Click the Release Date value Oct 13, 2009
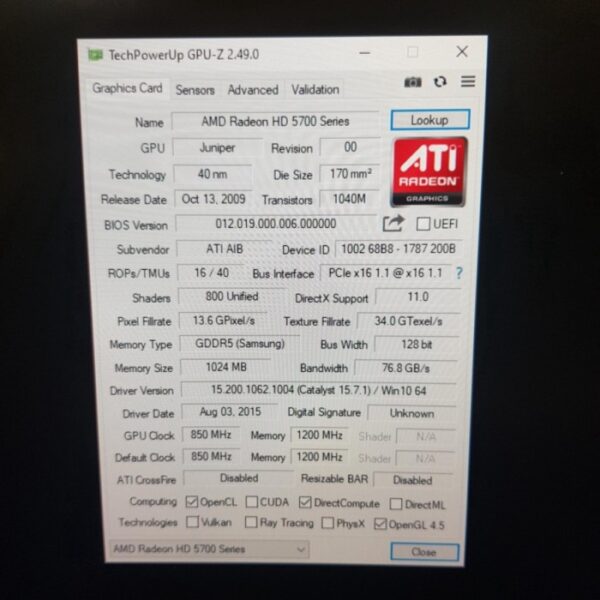The height and width of the screenshot is (600, 600). tap(214, 199)
